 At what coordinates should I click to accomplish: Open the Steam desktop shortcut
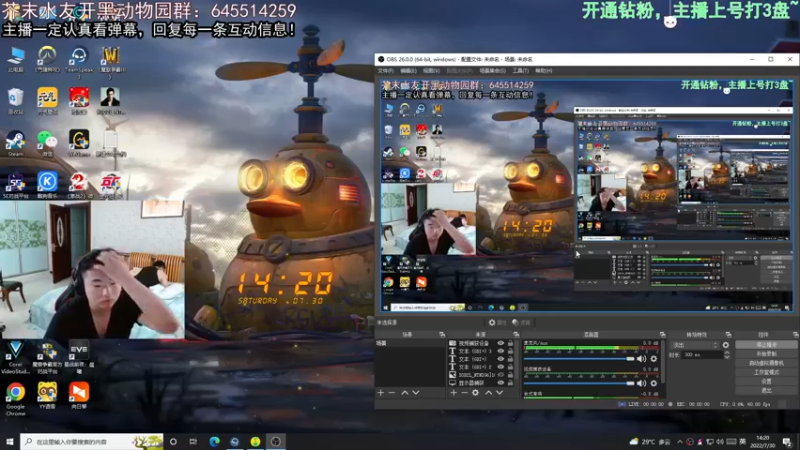coord(16,143)
